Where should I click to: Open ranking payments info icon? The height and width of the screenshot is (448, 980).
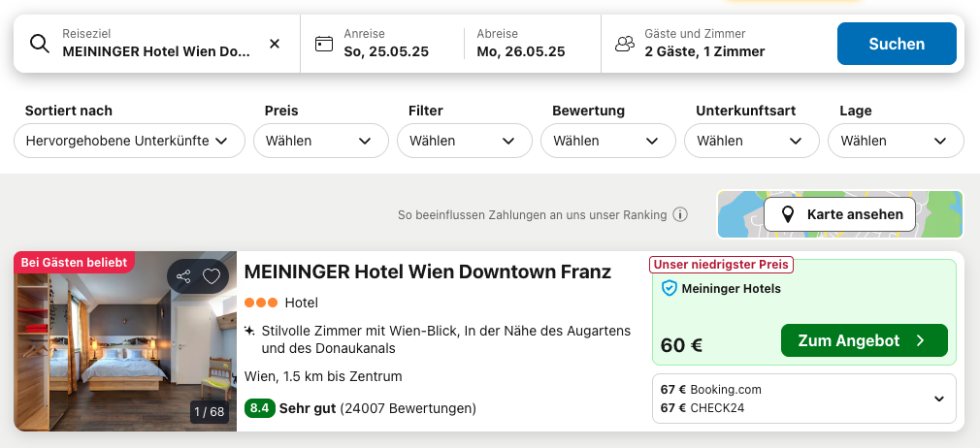point(680,215)
